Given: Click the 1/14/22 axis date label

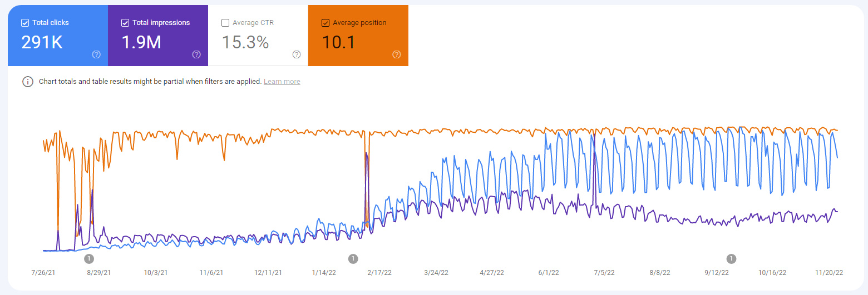Looking at the screenshot, I should pos(324,273).
